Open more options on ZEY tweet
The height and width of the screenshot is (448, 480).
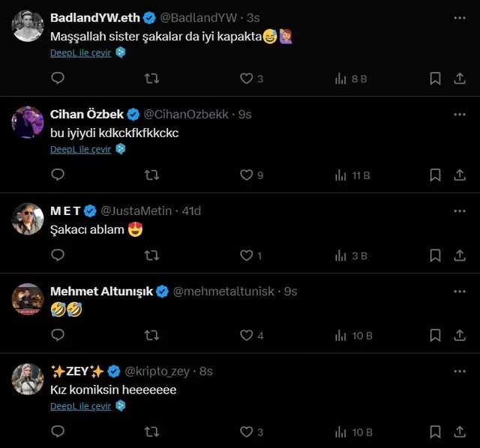(x=460, y=371)
